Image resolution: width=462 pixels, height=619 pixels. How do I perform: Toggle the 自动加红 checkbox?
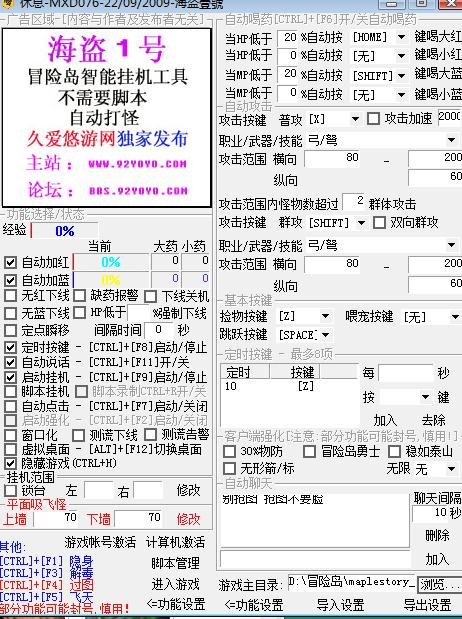(10, 263)
